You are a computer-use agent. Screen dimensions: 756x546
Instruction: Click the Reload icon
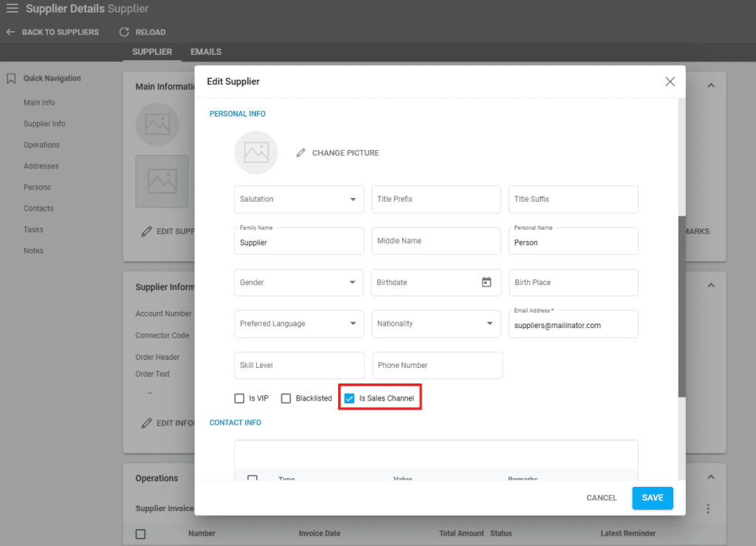[124, 33]
